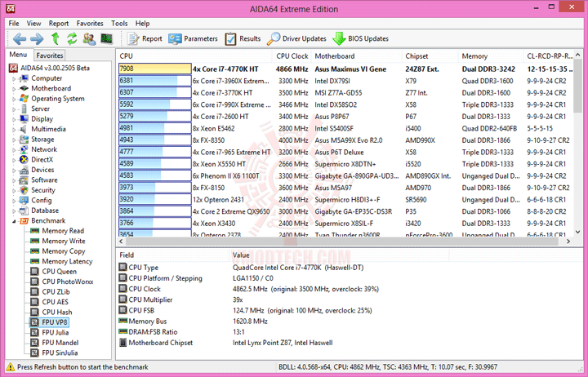Open the Parameters toolbar button
Screen dimensions: 588x377
pyautogui.click(x=193, y=38)
